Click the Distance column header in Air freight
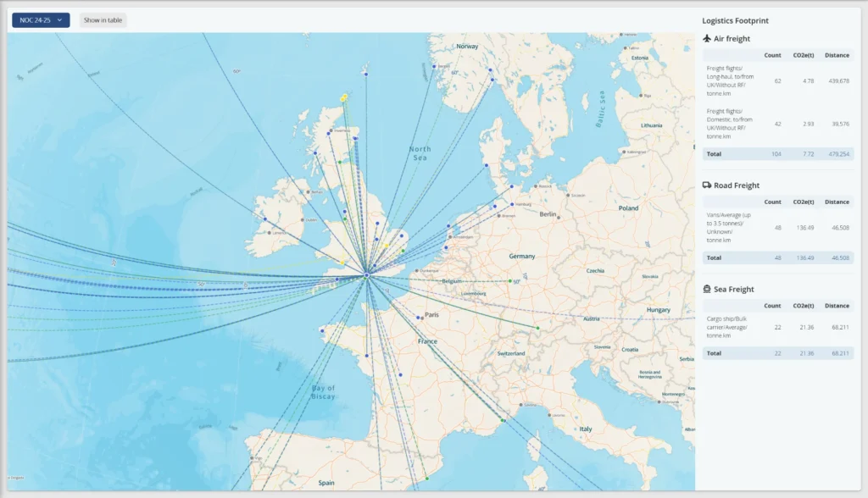Image resolution: width=868 pixels, height=498 pixels. (x=837, y=55)
